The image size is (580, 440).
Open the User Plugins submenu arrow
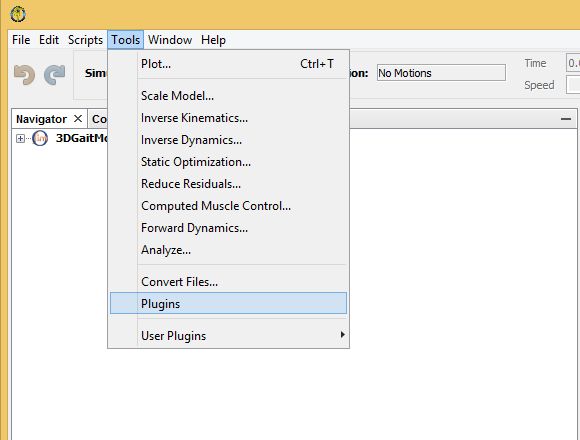click(343, 335)
